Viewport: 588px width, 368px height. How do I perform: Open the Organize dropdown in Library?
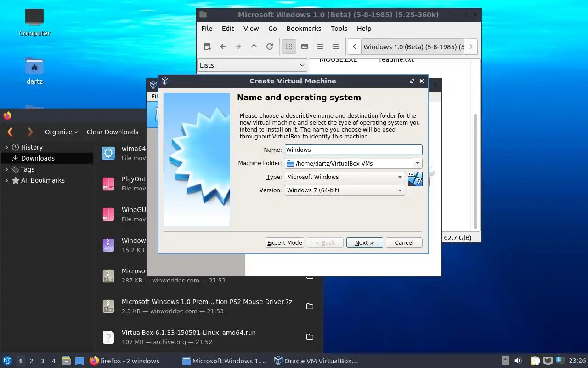coord(62,132)
